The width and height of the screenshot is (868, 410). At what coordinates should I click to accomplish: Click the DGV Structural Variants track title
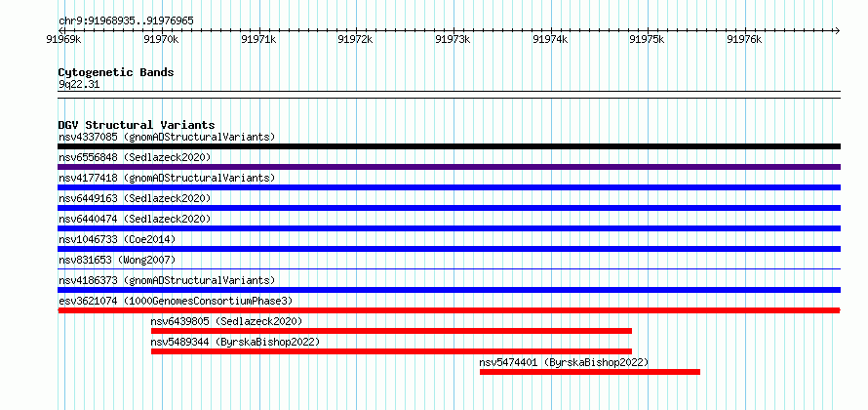(x=137, y=125)
